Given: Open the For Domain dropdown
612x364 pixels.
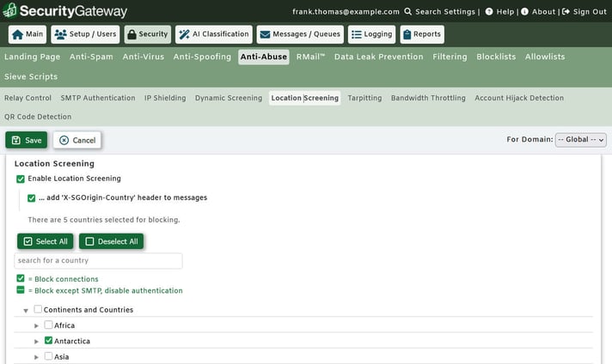Looking at the screenshot, I should [x=581, y=140].
